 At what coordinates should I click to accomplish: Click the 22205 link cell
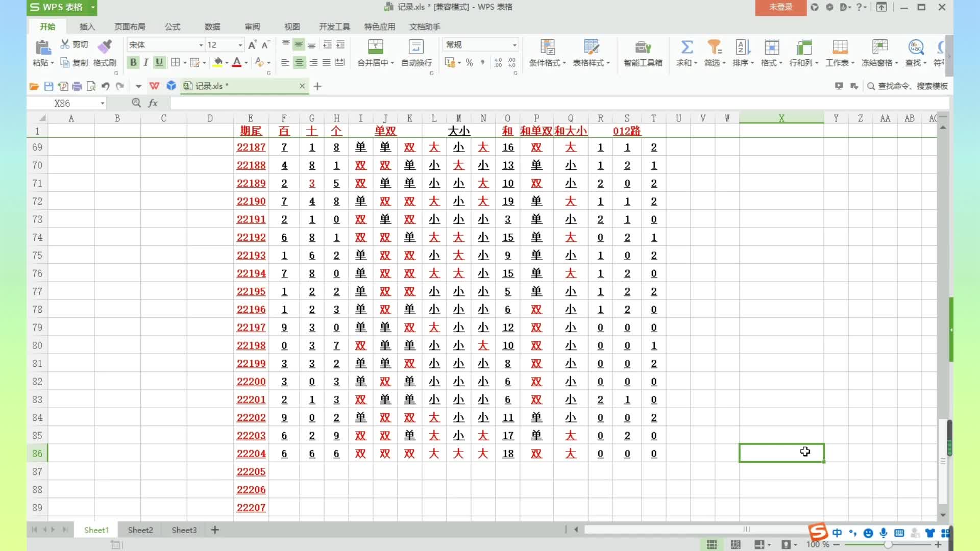point(251,472)
